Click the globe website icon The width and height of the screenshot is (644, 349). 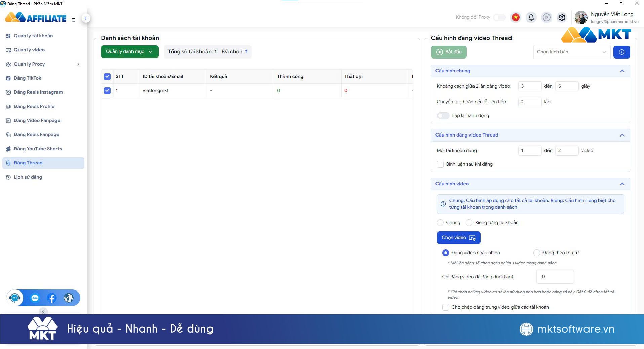pyautogui.click(x=69, y=298)
